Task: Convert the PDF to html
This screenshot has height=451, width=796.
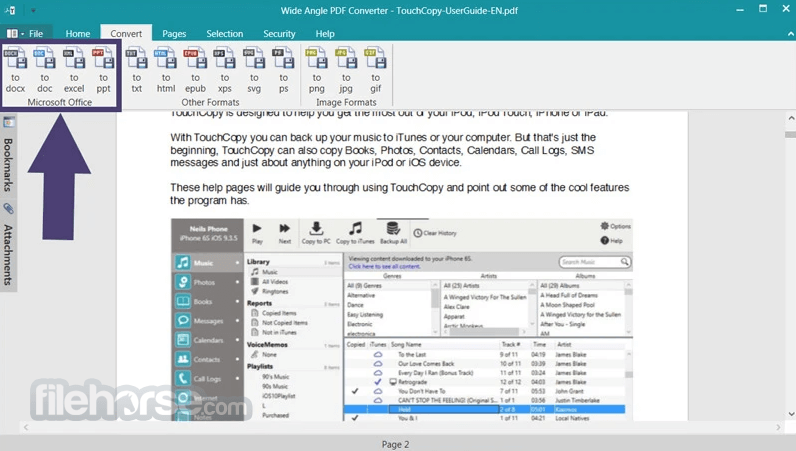Action: 166,70
